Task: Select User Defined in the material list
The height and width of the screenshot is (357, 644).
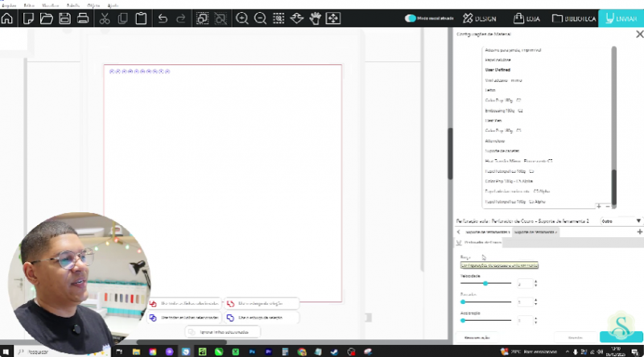Action: (497, 70)
